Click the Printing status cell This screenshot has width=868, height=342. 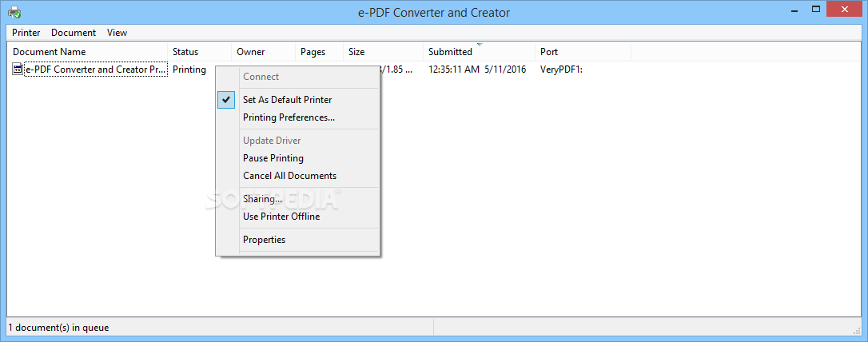click(x=189, y=70)
